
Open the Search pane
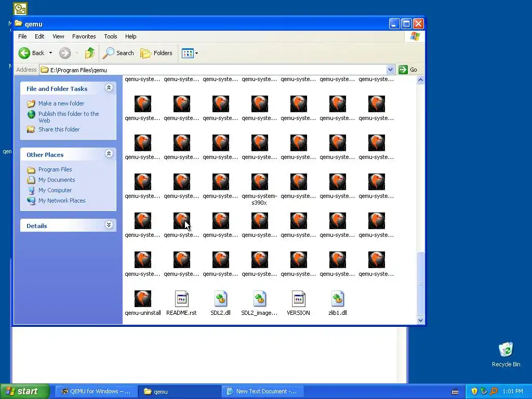118,53
